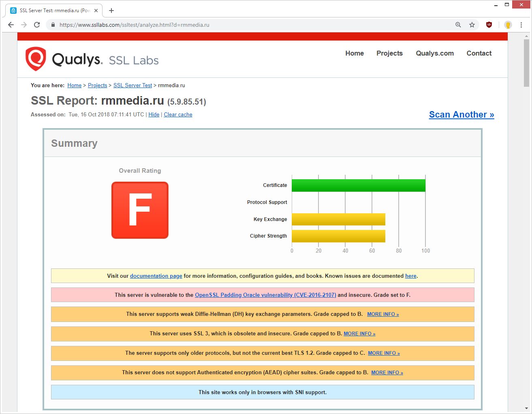Open MORE INFO for SSL 3 warning

[359, 334]
